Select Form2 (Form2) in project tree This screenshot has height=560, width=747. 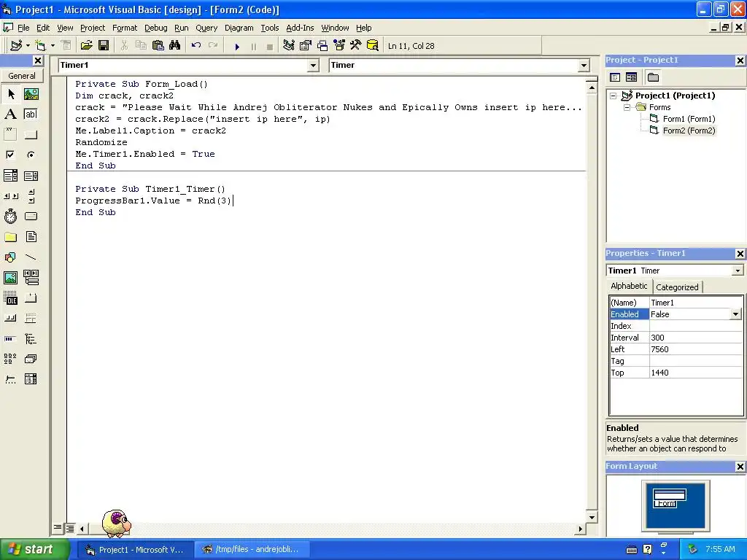[689, 131]
